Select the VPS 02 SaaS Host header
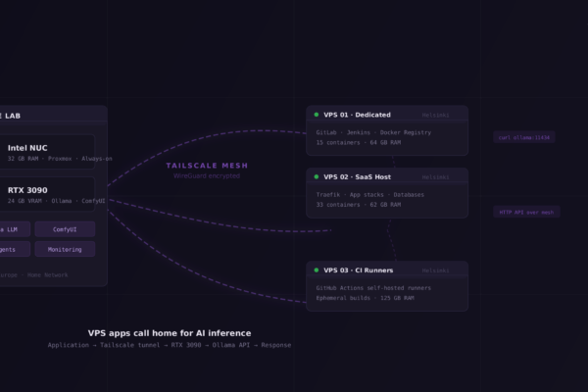The height and width of the screenshot is (392, 588). click(387, 175)
